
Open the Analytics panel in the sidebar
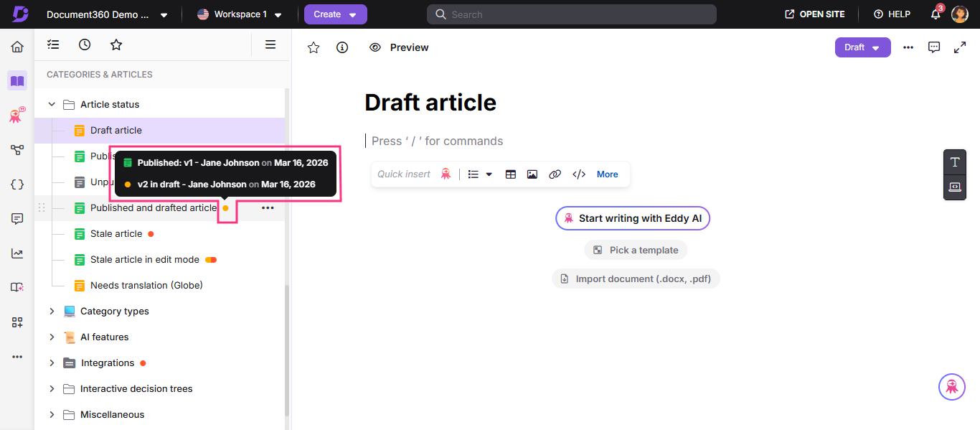17,253
